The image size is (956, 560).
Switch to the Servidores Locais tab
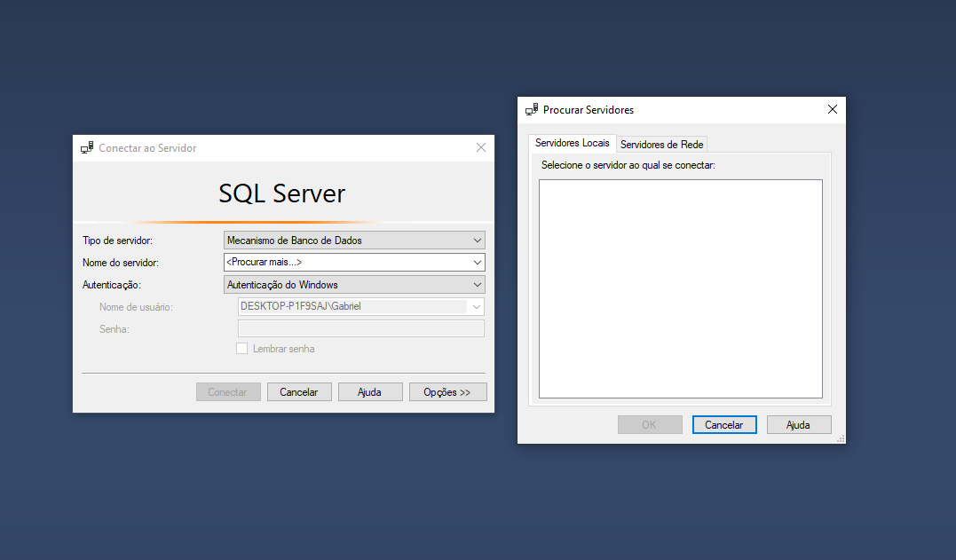[x=572, y=143]
